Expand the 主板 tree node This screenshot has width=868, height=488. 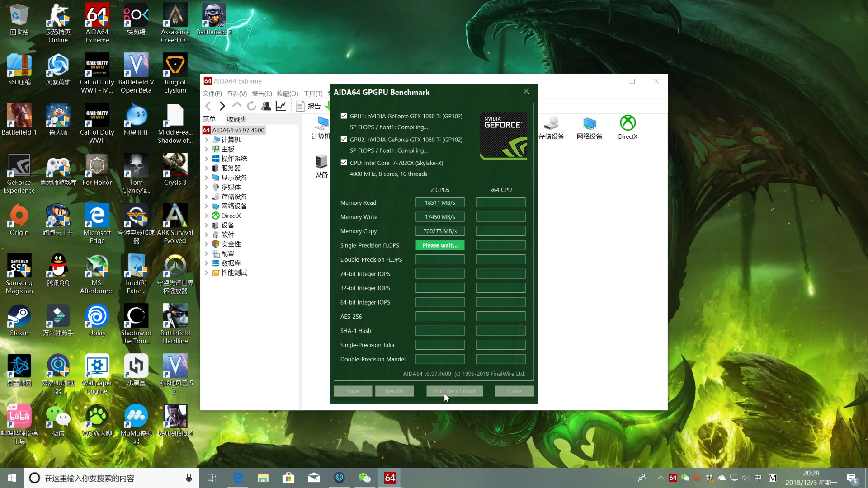pyautogui.click(x=207, y=149)
